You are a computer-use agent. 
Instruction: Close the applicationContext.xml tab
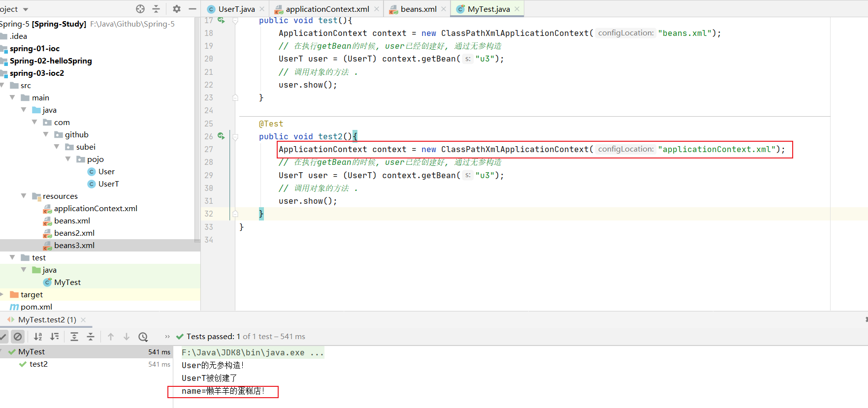(x=377, y=9)
